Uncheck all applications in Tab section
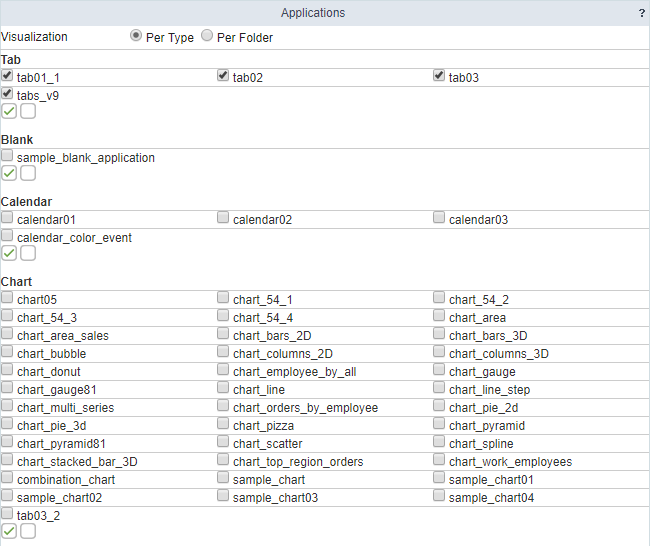650x546 pixels. [28, 111]
